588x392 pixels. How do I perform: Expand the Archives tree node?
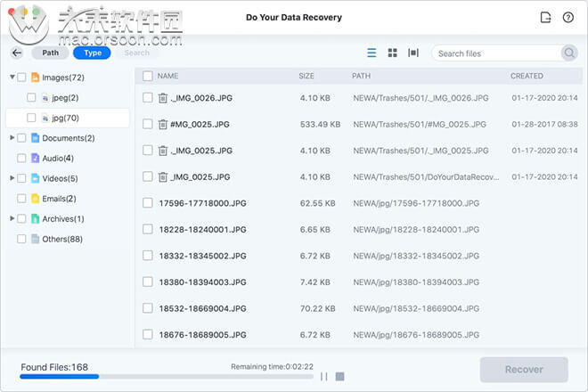coord(12,218)
